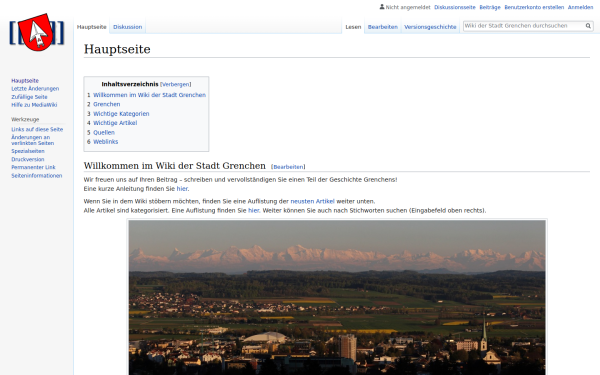Open the Versionsgeschichte tab

tap(430, 27)
